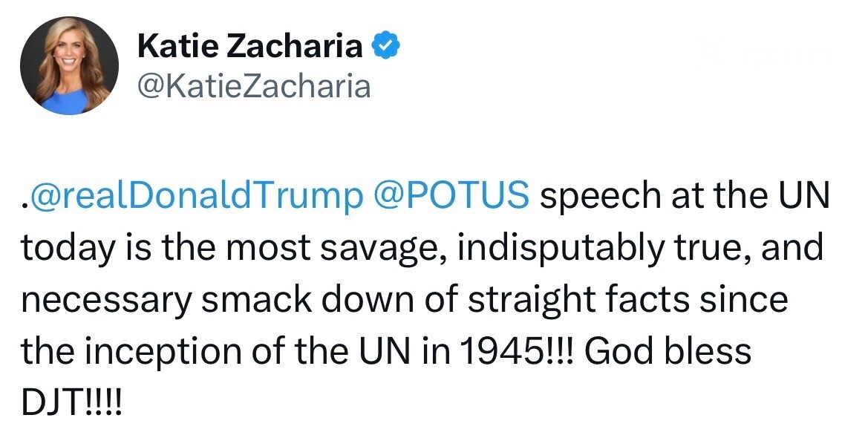The image size is (868, 438).
Task: Click the Katie Zacharia display name
Action: (x=250, y=47)
